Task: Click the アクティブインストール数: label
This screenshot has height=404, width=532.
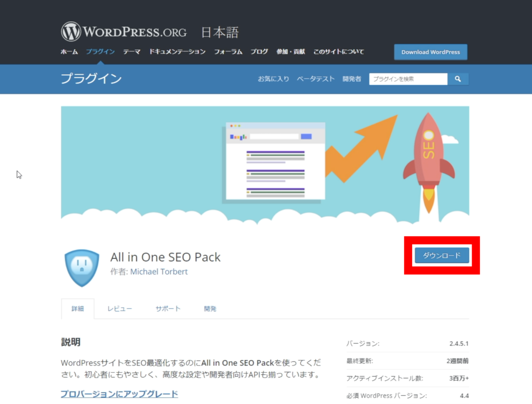Action: [x=385, y=378]
